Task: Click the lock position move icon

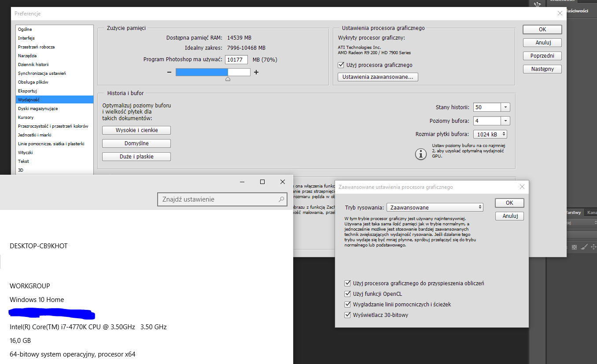Action: [x=593, y=247]
